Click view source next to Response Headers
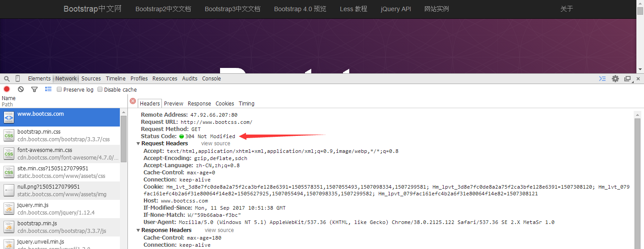The height and width of the screenshot is (249, 644). coord(219,230)
